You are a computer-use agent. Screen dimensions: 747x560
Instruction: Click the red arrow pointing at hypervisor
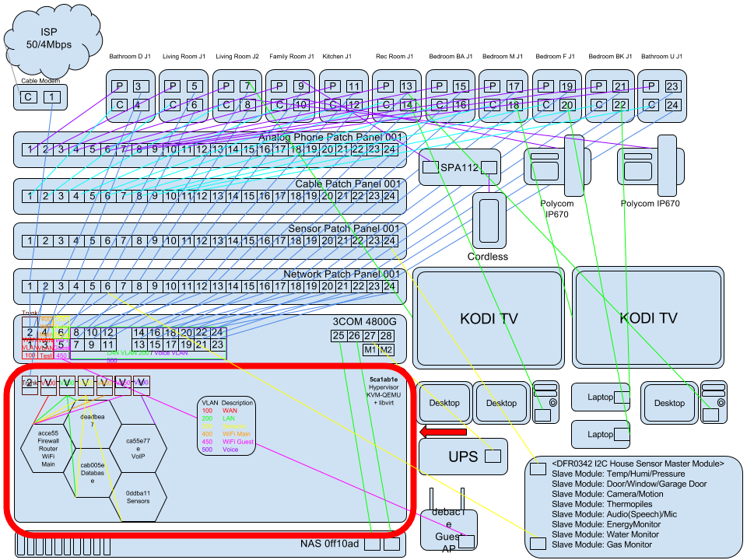[x=443, y=432]
